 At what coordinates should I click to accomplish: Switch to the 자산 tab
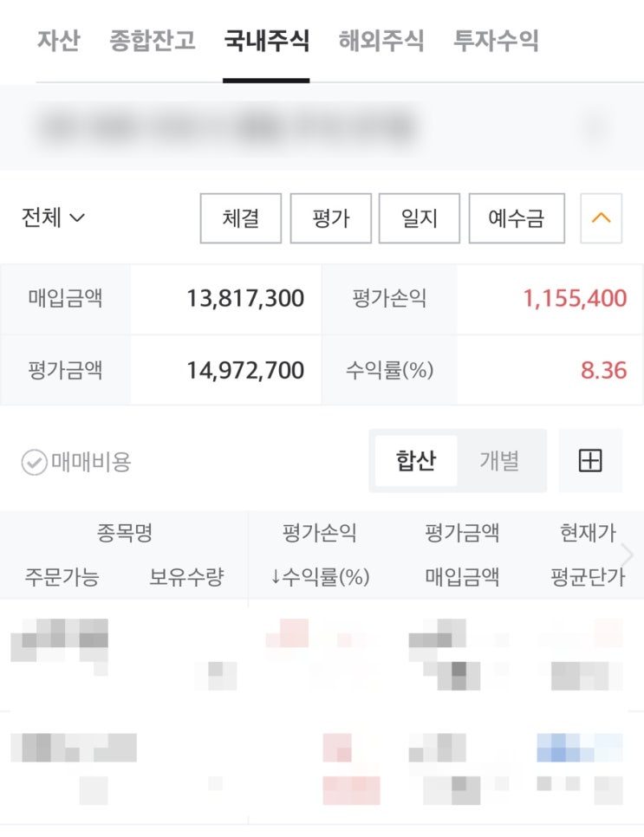(x=58, y=41)
